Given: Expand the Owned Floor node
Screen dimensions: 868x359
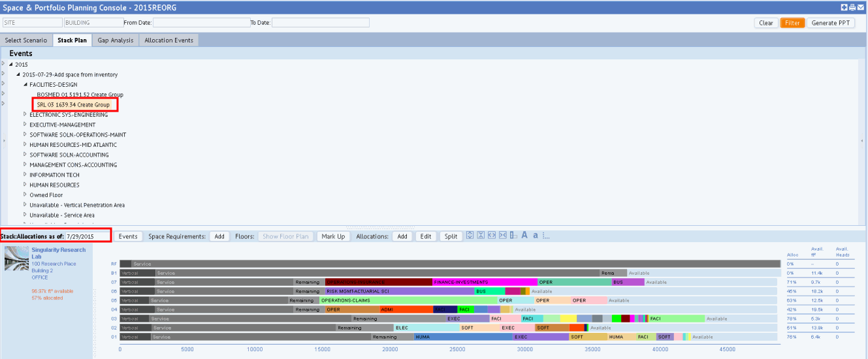Looking at the screenshot, I should pyautogui.click(x=26, y=195).
